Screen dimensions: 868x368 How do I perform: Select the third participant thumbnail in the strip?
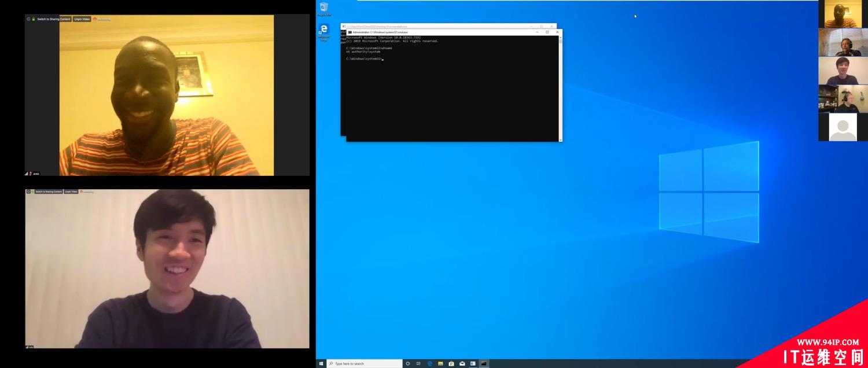(x=843, y=71)
